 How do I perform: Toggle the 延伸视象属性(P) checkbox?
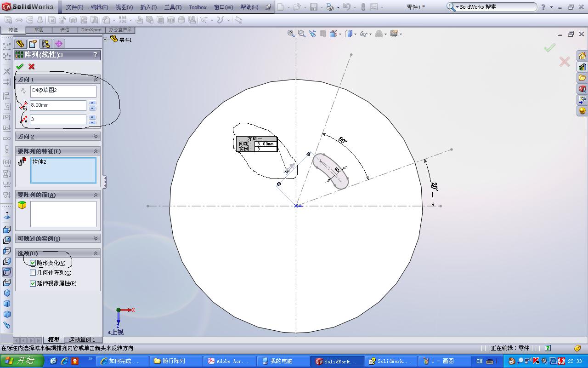pyautogui.click(x=33, y=283)
